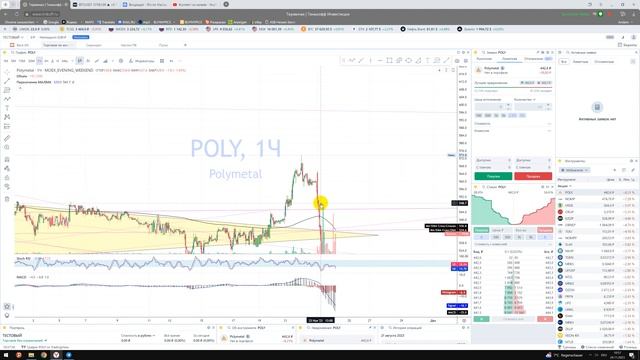Open chart settings gear in chart toolbar
The width and height of the screenshot is (640, 360).
point(121,61)
